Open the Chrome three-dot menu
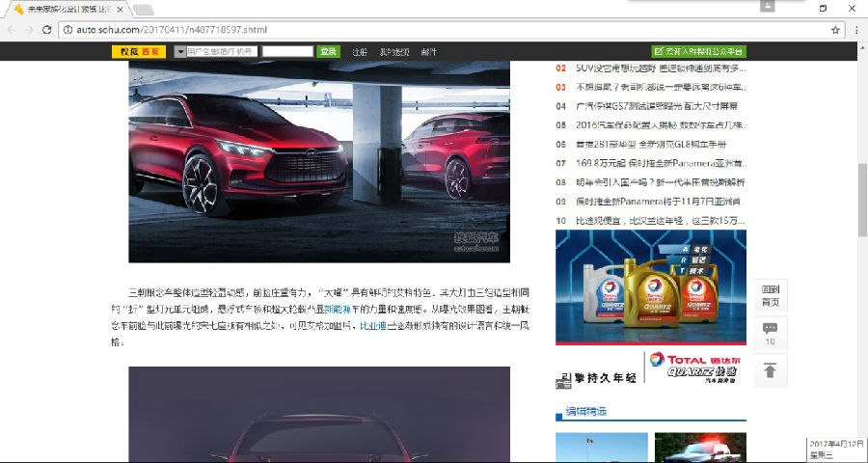868x463 pixels. 856,30
